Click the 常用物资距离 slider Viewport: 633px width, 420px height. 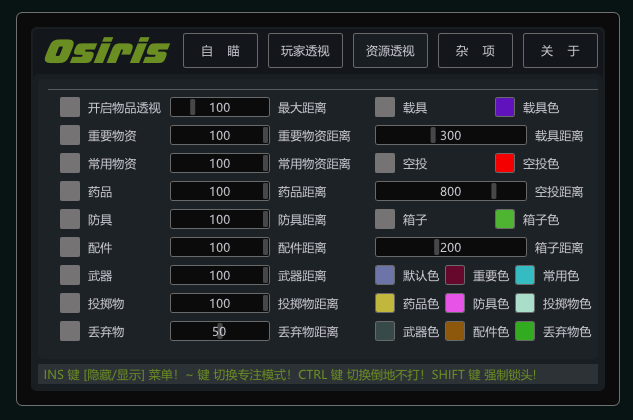coord(220,163)
